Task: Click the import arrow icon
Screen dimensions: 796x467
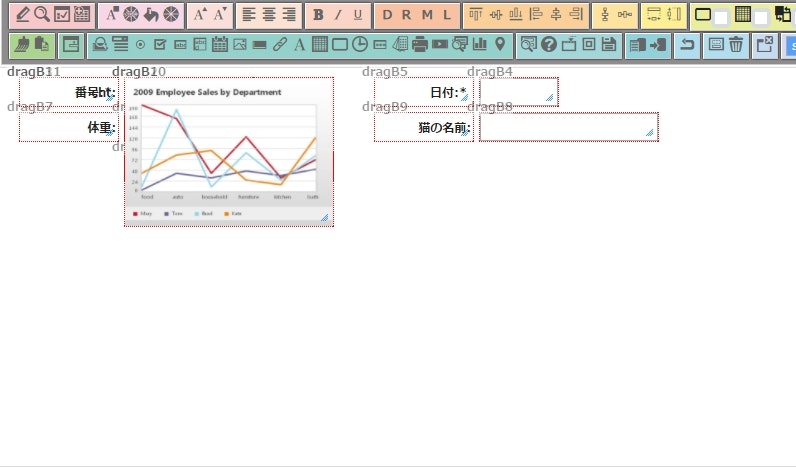Action: tap(658, 45)
